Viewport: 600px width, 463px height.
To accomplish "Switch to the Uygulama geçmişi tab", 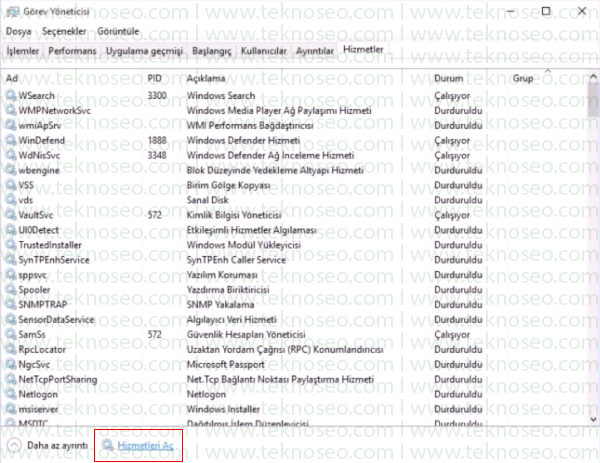I will (144, 51).
